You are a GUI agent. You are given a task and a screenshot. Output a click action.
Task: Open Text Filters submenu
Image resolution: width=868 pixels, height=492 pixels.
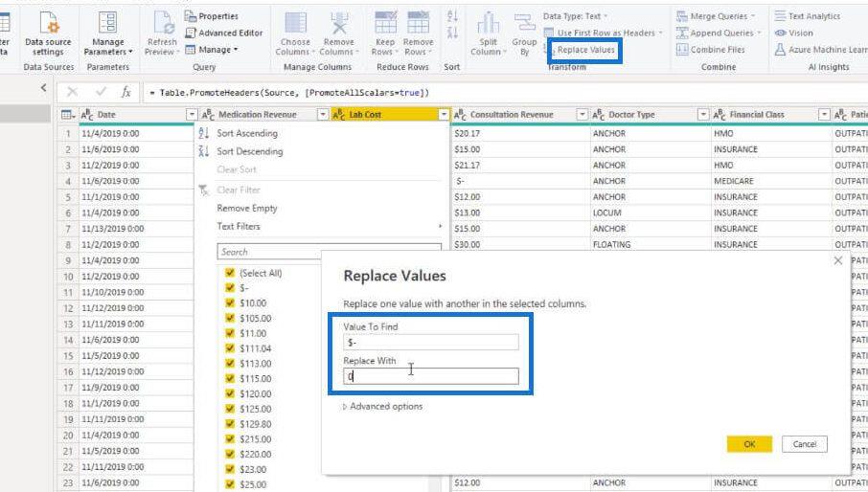(238, 227)
